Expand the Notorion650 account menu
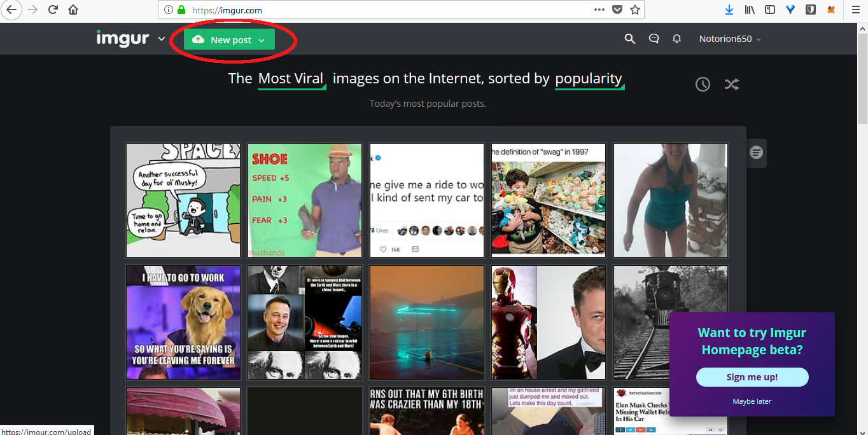 (x=729, y=39)
